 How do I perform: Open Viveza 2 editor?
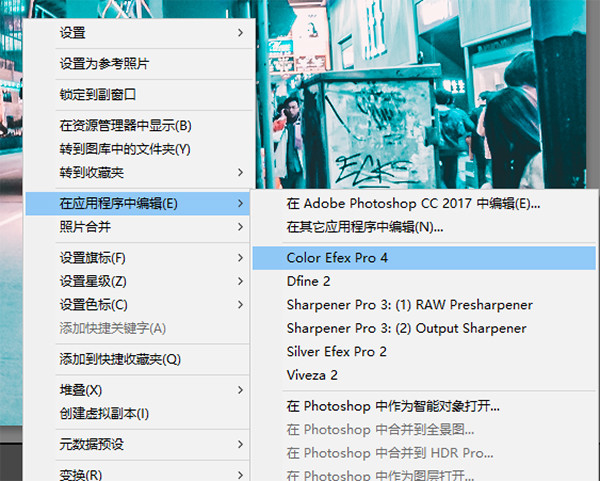(x=314, y=375)
